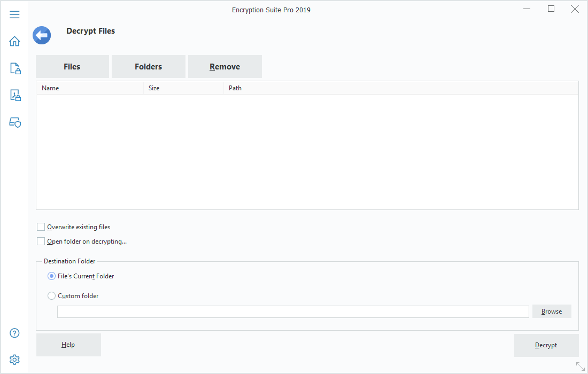The image size is (588, 374).
Task: Choose the Custom folder radio option
Action: pyautogui.click(x=52, y=296)
